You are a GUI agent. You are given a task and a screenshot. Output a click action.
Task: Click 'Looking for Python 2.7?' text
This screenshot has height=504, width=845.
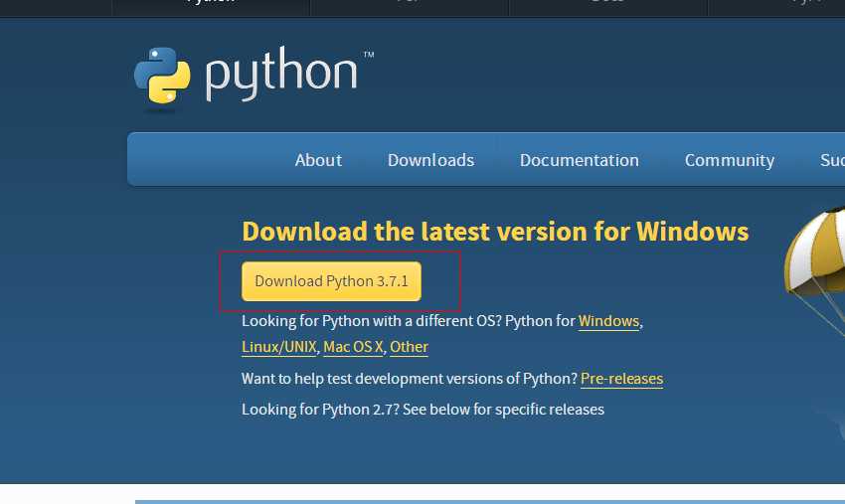point(320,410)
